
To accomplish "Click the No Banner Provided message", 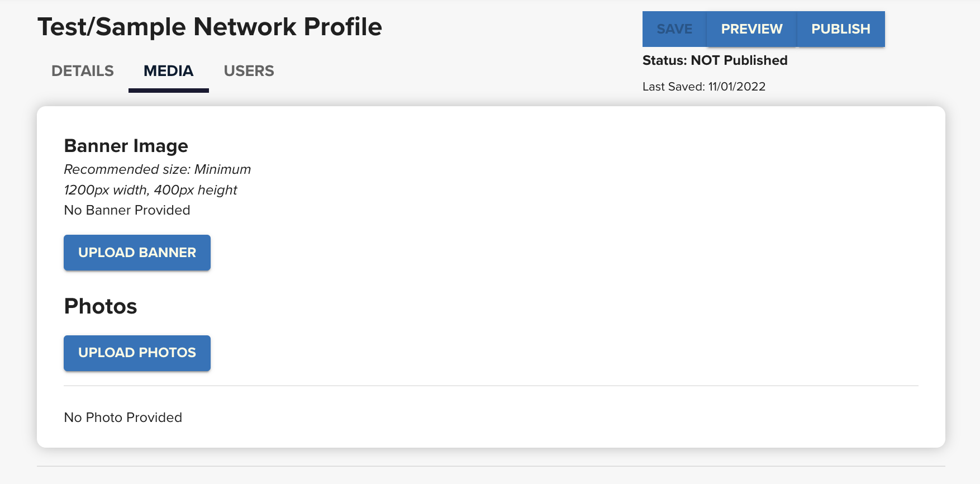I will coord(127,210).
